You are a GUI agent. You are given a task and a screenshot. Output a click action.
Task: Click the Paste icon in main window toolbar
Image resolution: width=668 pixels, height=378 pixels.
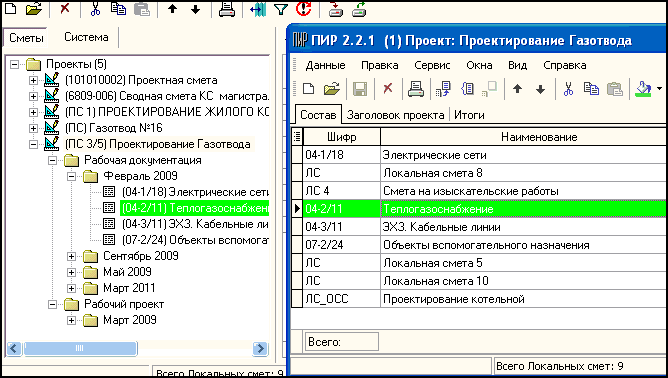142,9
